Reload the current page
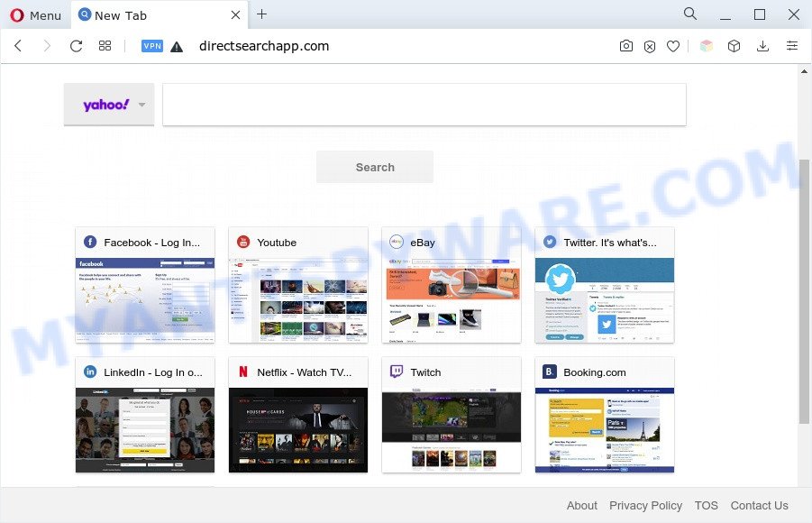The width and height of the screenshot is (812, 523). tap(76, 46)
